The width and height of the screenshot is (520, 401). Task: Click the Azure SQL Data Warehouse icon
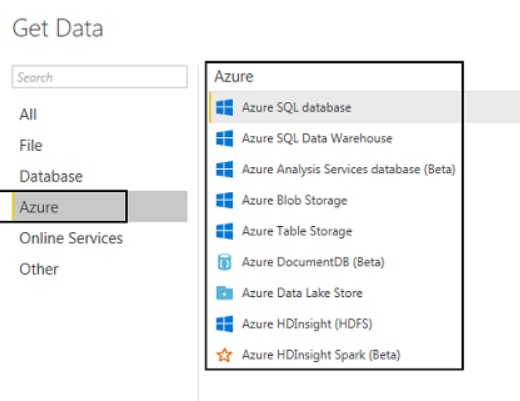[224, 138]
